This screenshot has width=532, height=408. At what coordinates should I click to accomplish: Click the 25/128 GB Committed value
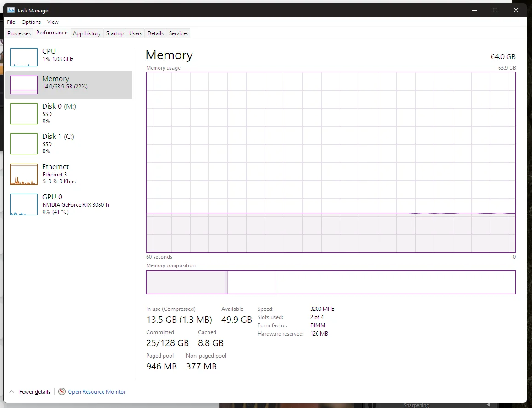point(167,343)
